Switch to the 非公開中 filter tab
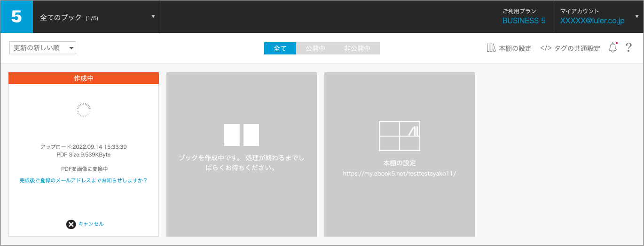The width and height of the screenshot is (644, 246). coord(357,48)
